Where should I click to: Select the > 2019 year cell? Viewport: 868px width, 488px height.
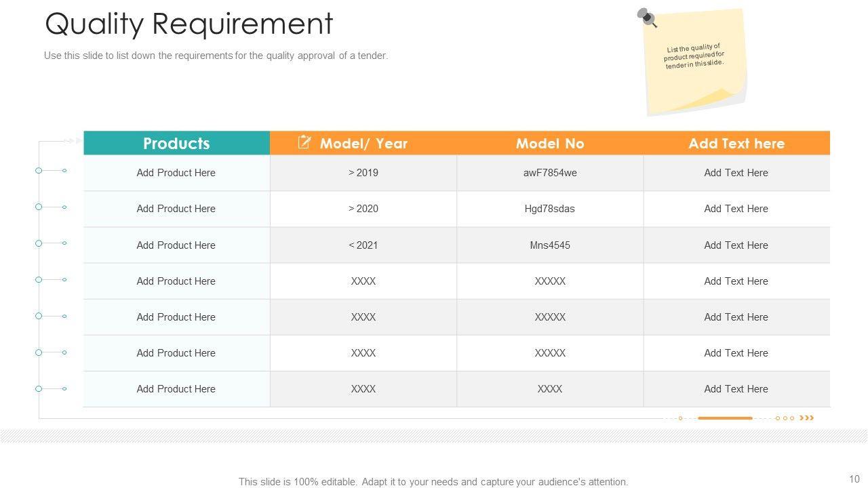click(363, 173)
